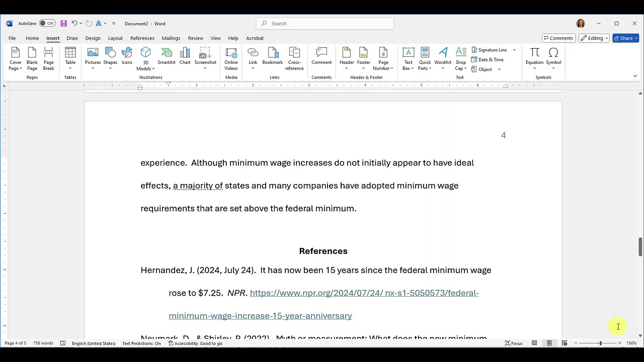Insert a Blank Page

pos(32,59)
